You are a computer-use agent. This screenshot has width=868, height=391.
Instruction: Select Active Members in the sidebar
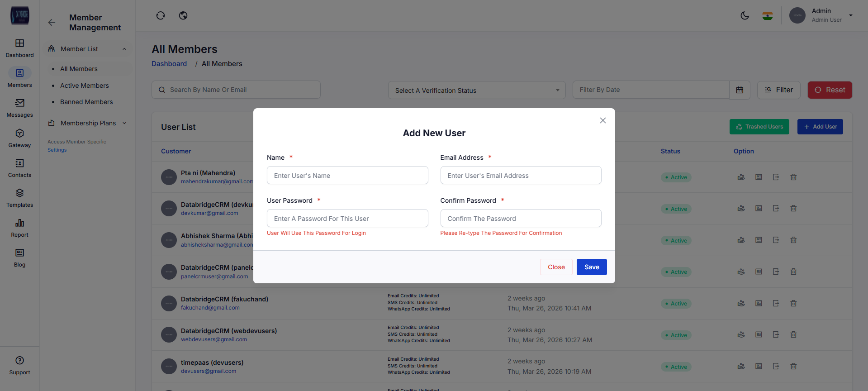(85, 86)
